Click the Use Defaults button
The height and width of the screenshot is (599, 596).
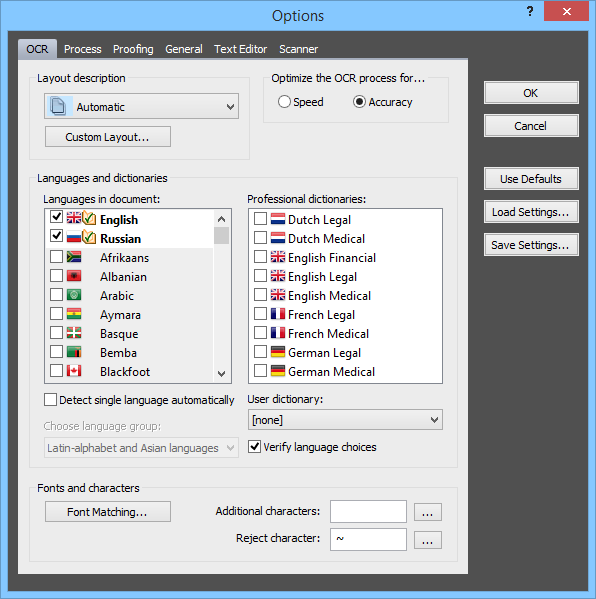coord(531,179)
